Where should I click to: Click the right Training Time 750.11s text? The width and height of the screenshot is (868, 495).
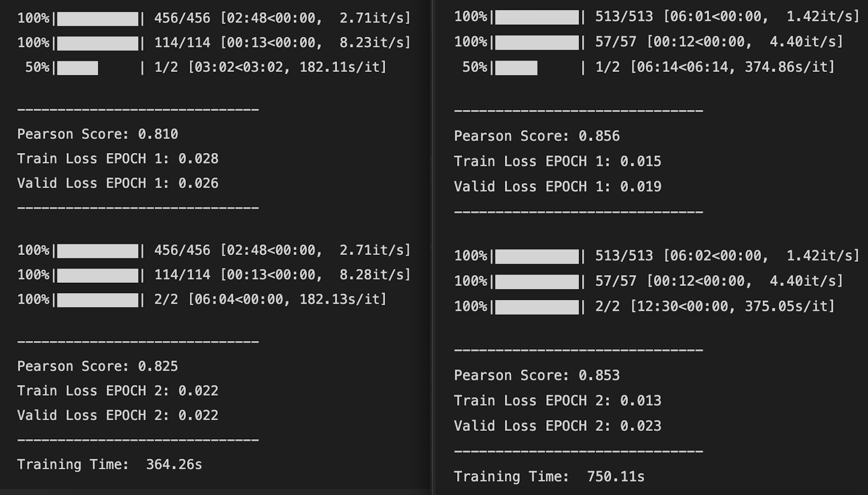click(x=549, y=476)
